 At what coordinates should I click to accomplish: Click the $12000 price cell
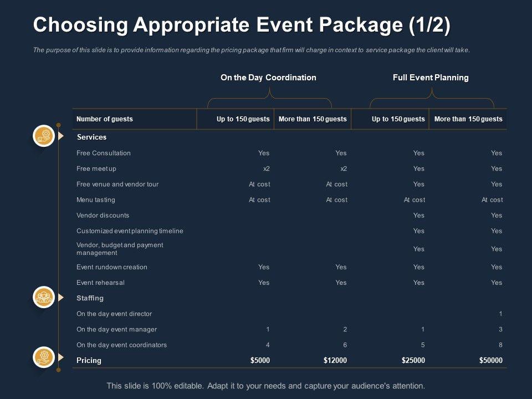coord(335,360)
